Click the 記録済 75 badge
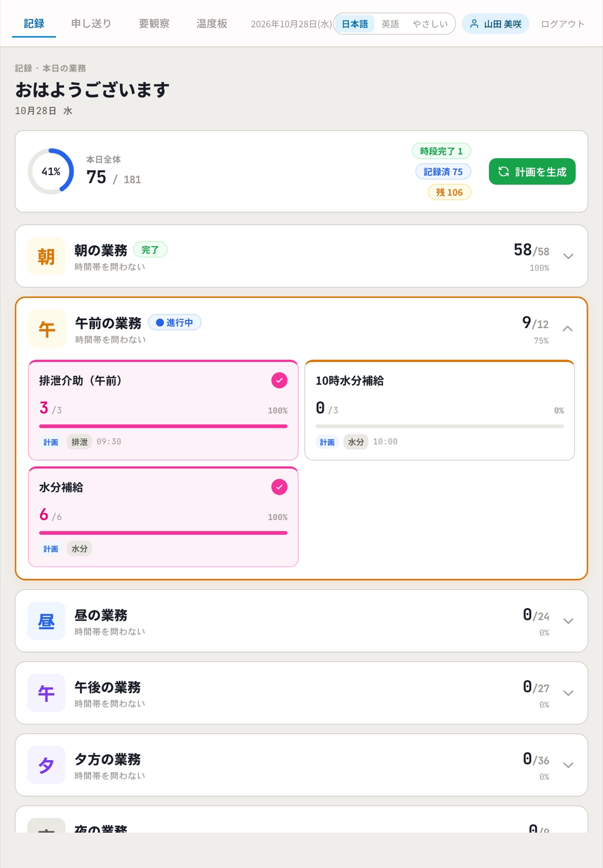Image resolution: width=603 pixels, height=868 pixels. (x=443, y=172)
